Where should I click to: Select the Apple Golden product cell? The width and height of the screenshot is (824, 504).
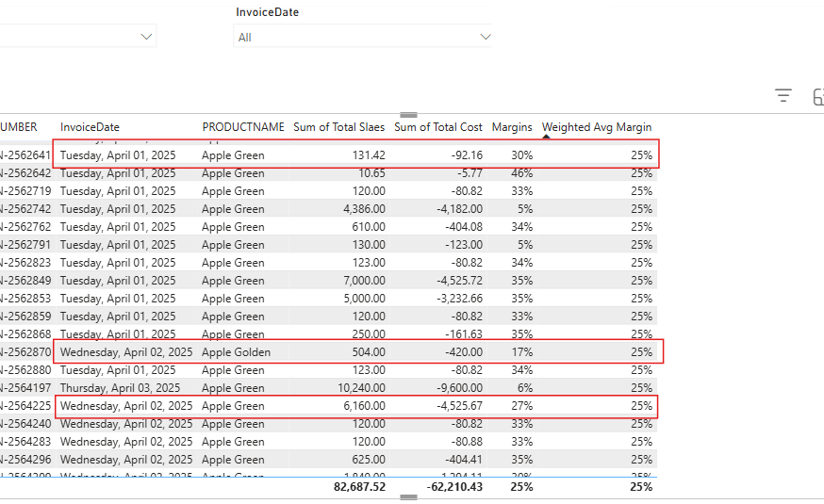click(x=236, y=352)
